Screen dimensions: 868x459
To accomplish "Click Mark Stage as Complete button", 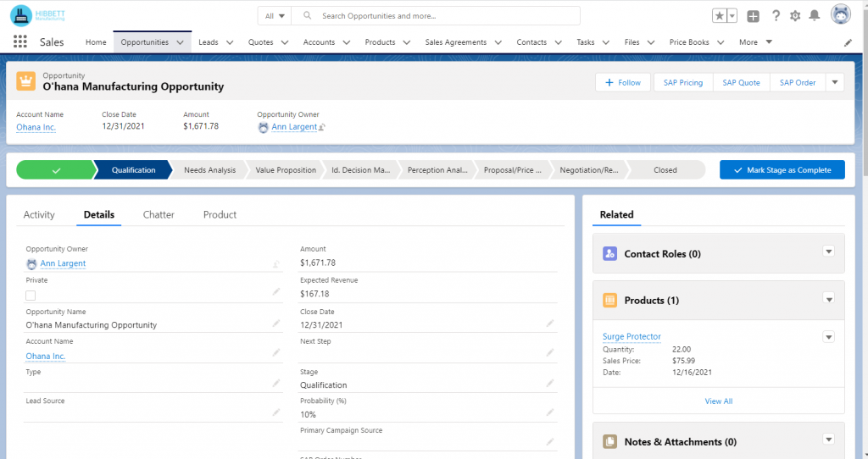I will 782,169.
